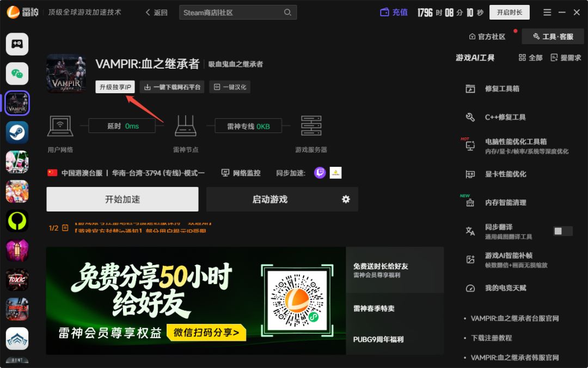The image size is (588, 368).
Task: Click the 雷神节点 router icon
Action: coord(185,126)
